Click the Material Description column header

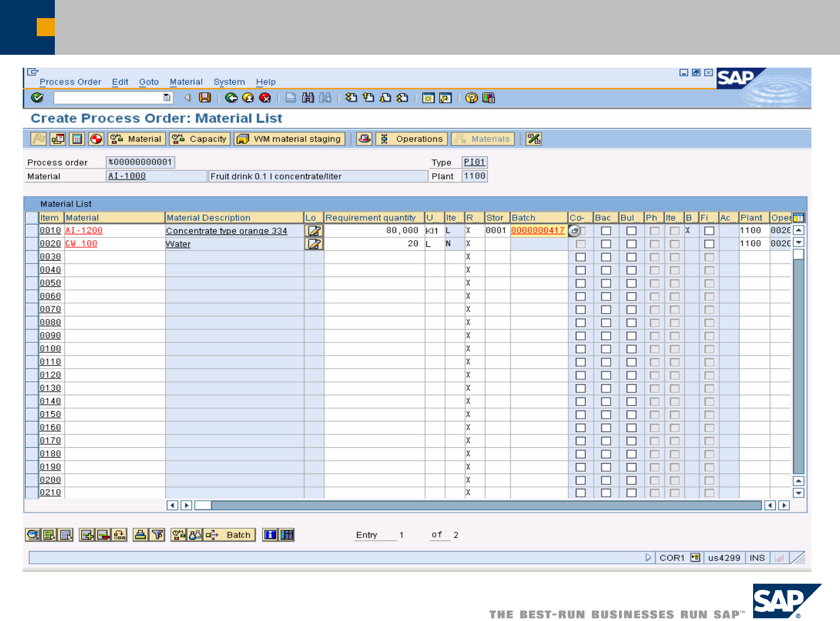click(x=235, y=217)
